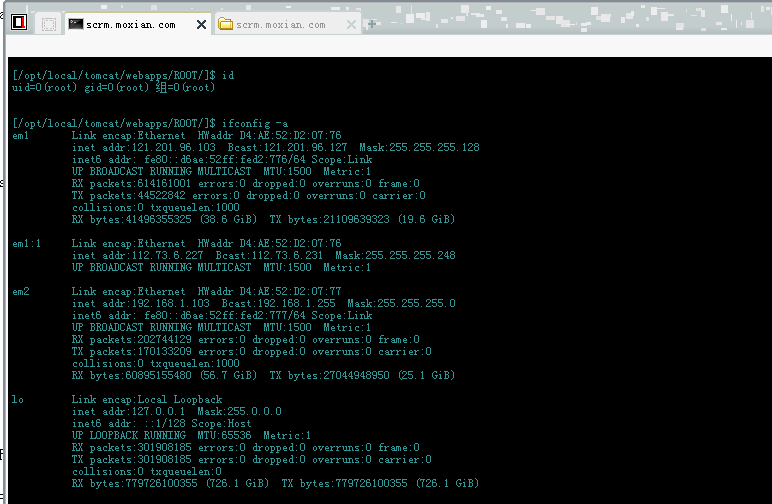Click em1 interface name

pos(21,135)
